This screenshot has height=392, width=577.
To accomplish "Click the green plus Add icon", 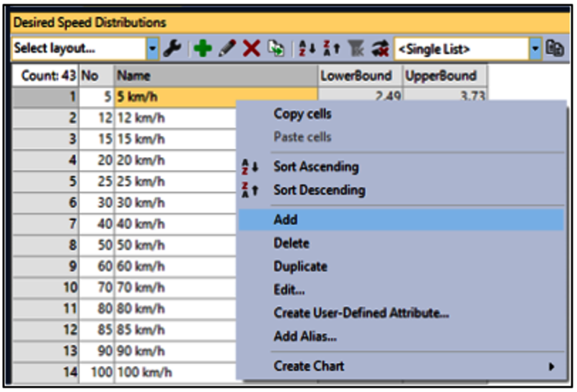I will 203,49.
